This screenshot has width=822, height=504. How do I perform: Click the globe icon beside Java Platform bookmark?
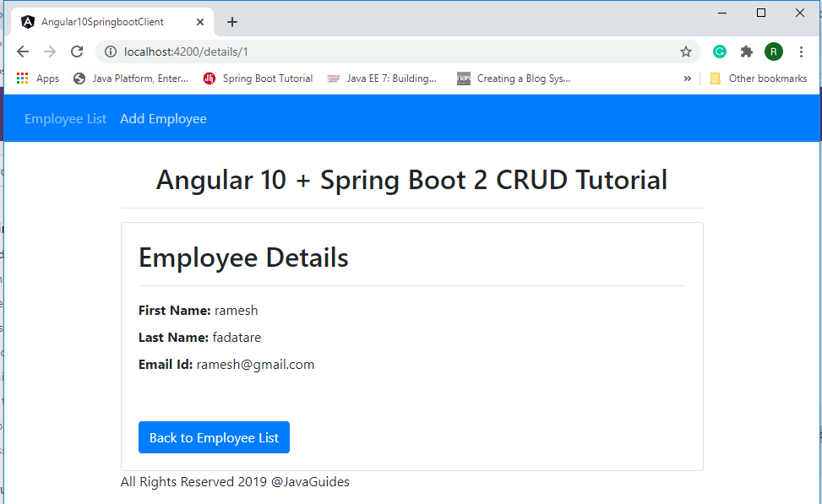pyautogui.click(x=79, y=78)
